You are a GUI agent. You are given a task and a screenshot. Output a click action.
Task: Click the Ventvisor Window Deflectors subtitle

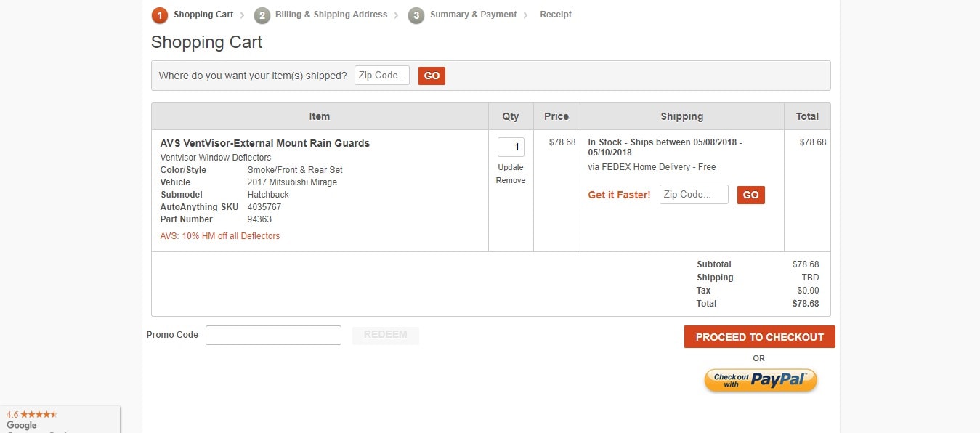216,158
